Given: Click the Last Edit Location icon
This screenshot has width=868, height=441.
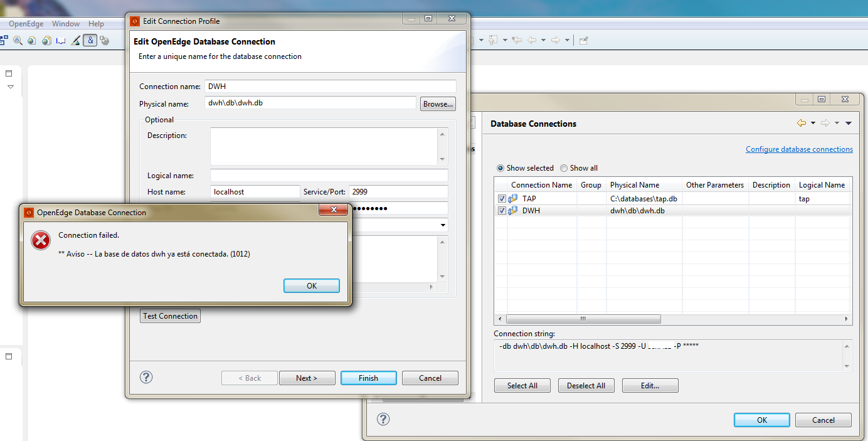Looking at the screenshot, I should [517, 40].
